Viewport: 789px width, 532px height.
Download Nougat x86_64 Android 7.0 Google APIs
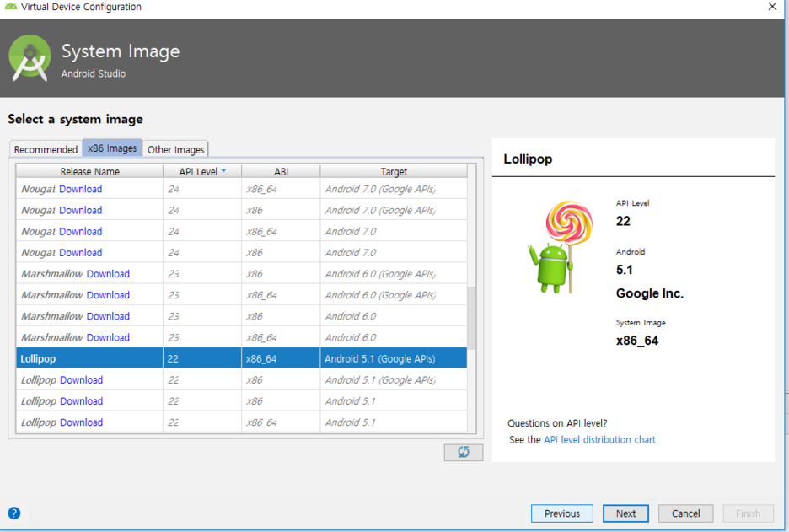click(81, 189)
